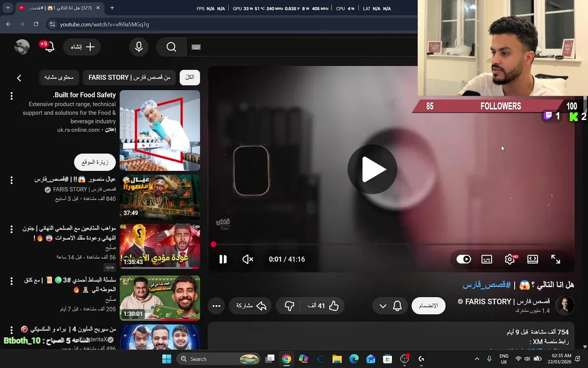Open the on-screen keyboard icon in search
This screenshot has width=588, height=368.
coord(196,47)
